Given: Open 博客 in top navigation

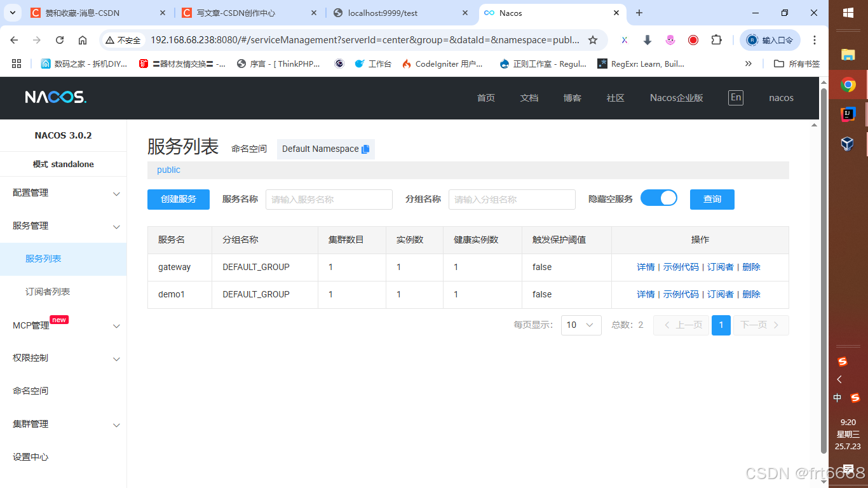Looking at the screenshot, I should tap(573, 98).
